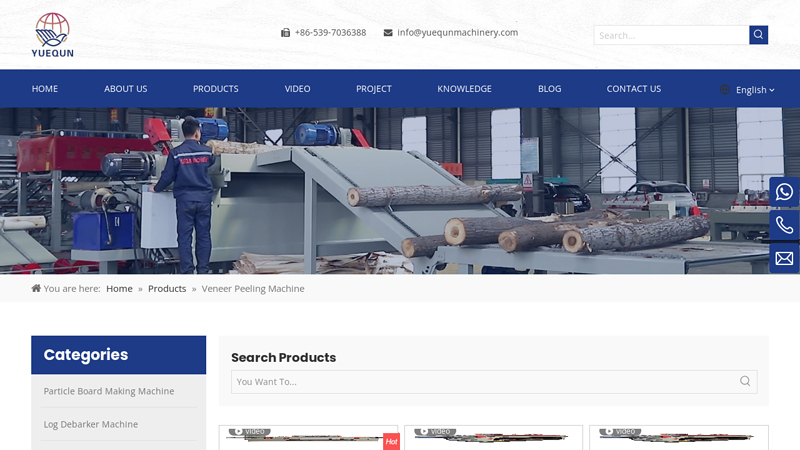The height and width of the screenshot is (450, 800).
Task: Click the +86-539-7036388 phone number
Action: (330, 33)
